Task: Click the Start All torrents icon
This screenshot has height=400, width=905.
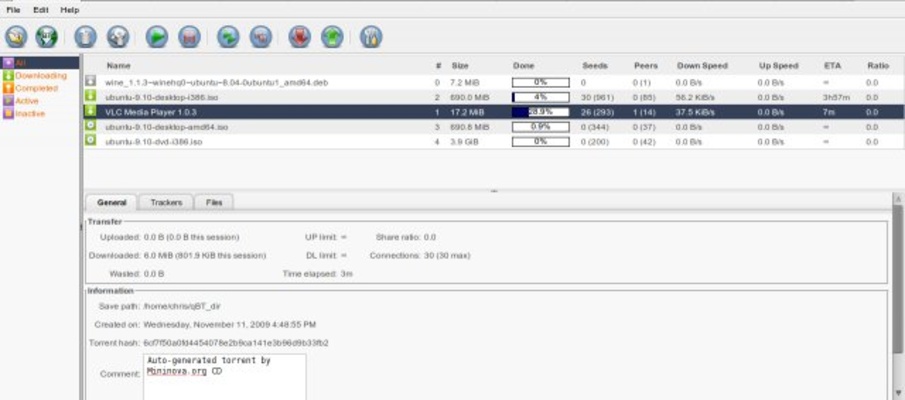Action: pyautogui.click(x=228, y=37)
